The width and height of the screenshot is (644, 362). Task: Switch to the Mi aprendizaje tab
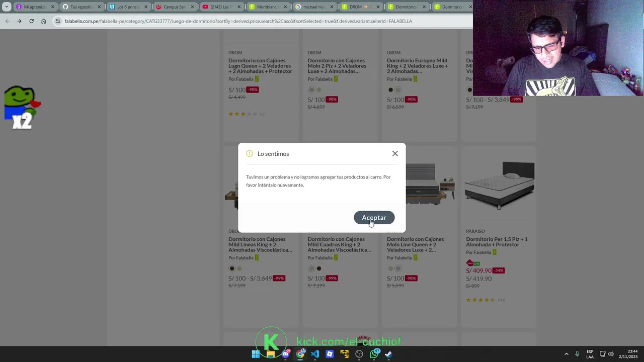coord(34,7)
